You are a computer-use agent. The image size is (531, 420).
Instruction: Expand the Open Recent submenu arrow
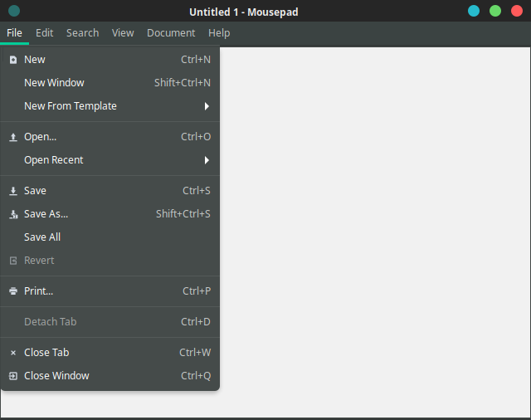pyautogui.click(x=207, y=160)
